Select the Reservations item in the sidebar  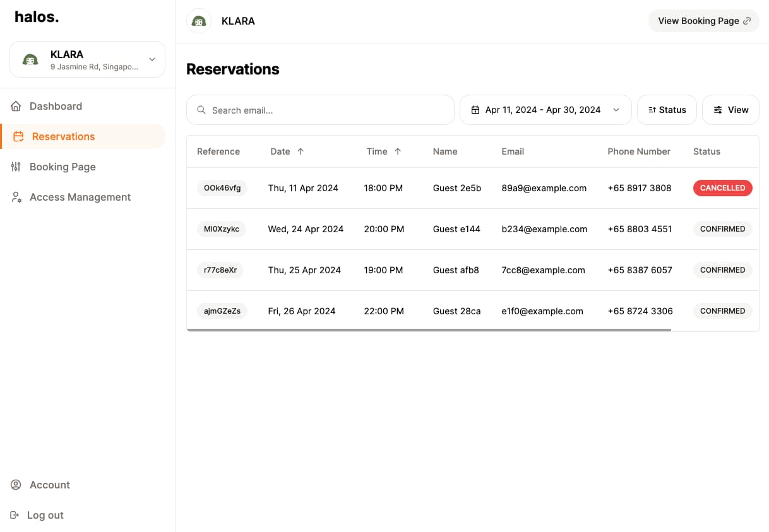[62, 136]
